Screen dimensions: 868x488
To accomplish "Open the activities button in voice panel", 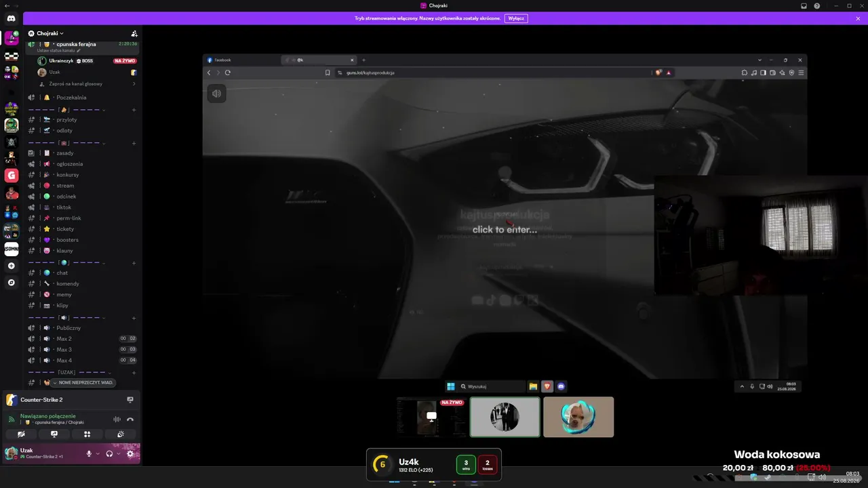I will click(x=87, y=434).
